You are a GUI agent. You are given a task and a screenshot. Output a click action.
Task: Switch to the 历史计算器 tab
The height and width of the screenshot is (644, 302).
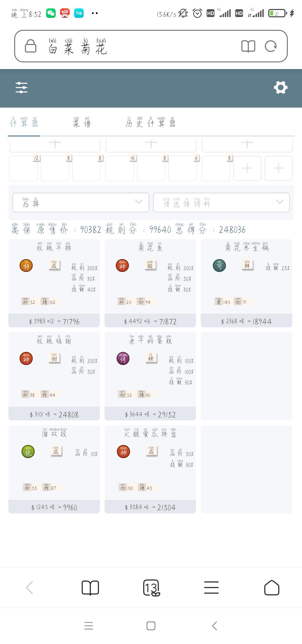[x=151, y=122]
